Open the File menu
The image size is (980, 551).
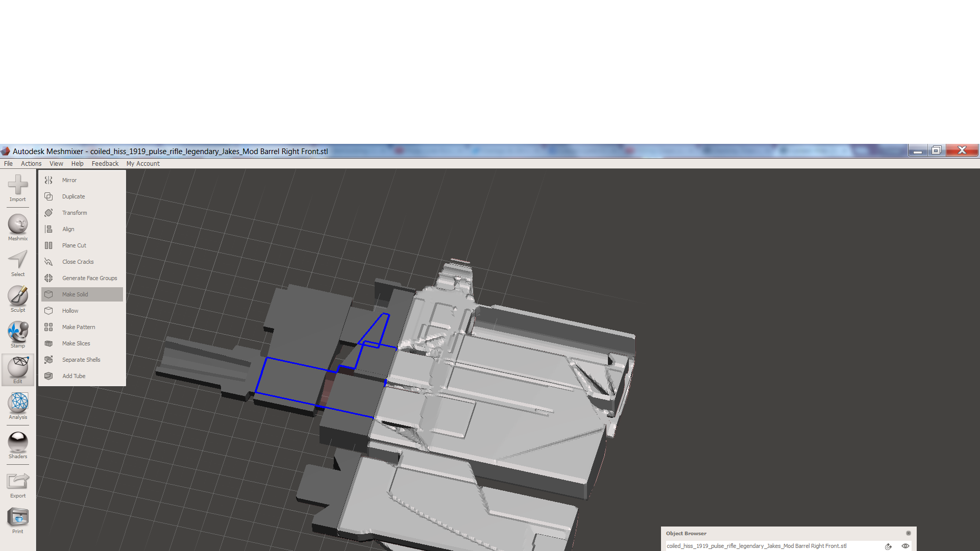(8, 164)
